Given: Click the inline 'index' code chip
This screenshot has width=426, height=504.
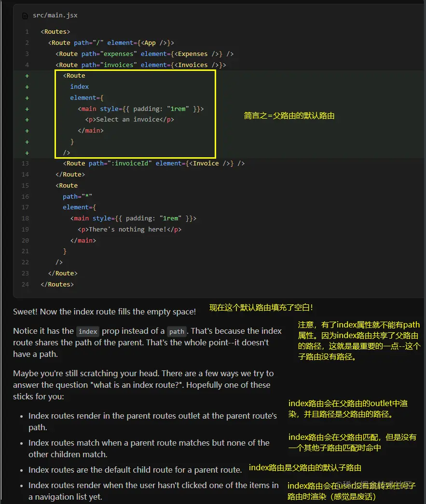Looking at the screenshot, I should click(88, 331).
